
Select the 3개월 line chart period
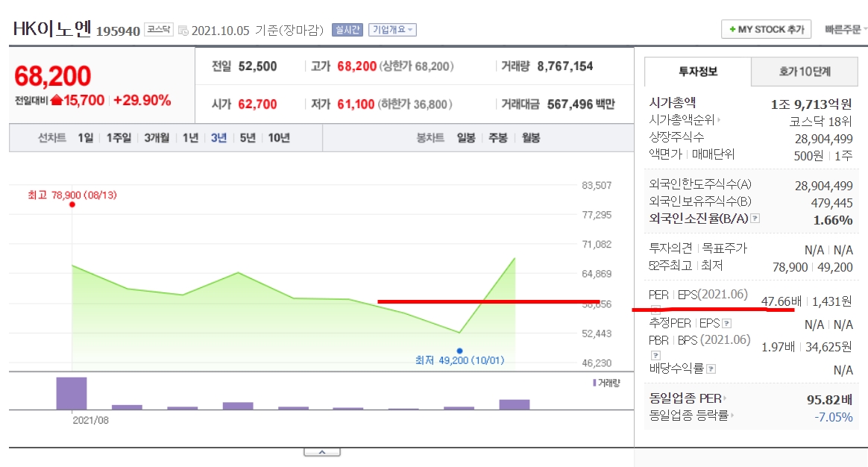tap(157, 137)
